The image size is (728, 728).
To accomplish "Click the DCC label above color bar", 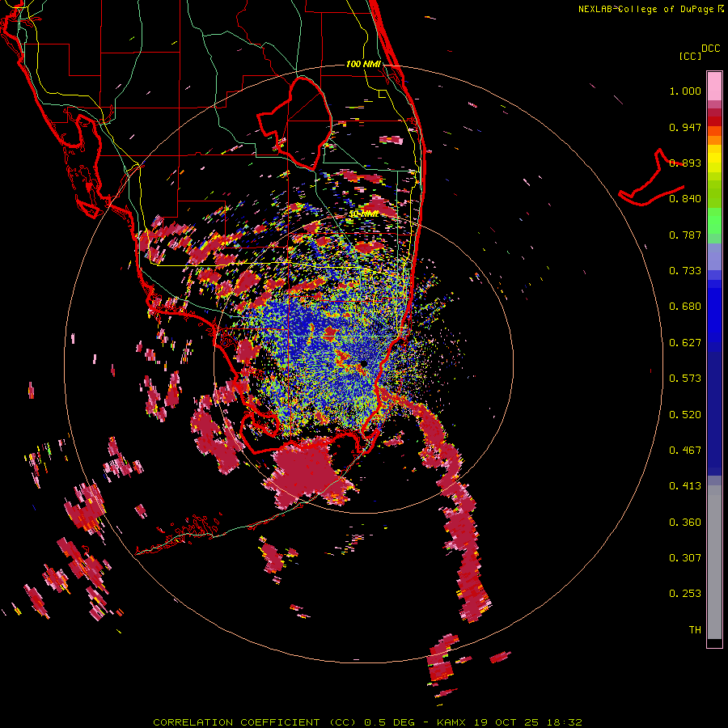I will [x=711, y=49].
